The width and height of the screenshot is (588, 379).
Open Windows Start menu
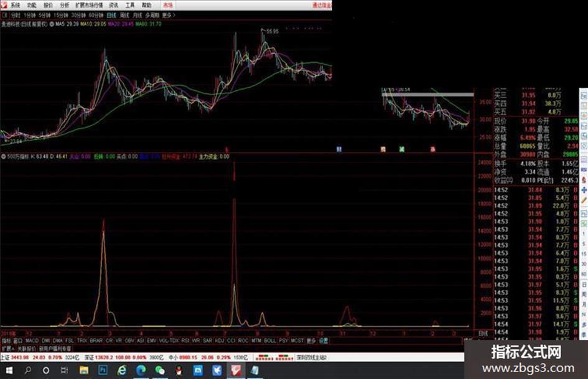pyautogui.click(x=9, y=371)
